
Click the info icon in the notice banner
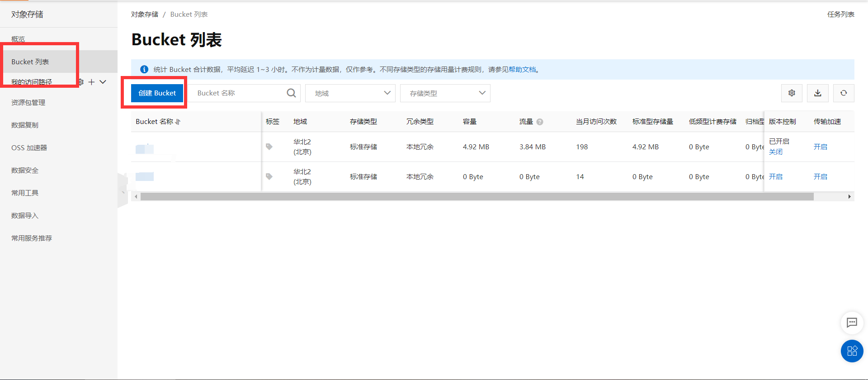[144, 69]
